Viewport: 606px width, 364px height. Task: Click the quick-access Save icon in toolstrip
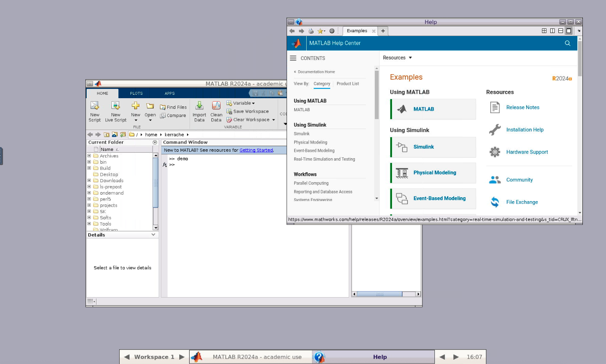click(x=255, y=93)
